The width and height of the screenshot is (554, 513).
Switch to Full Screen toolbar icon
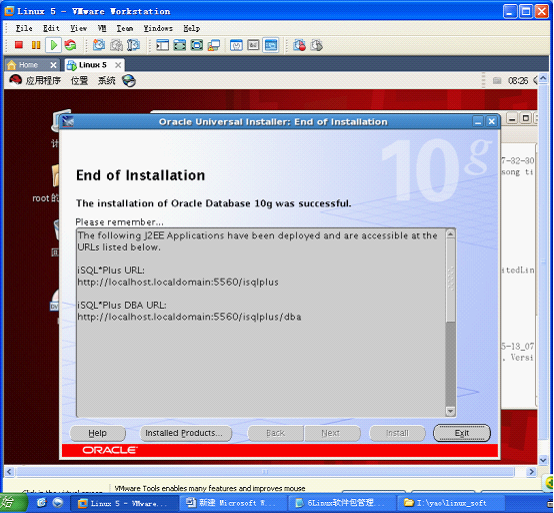(197, 45)
